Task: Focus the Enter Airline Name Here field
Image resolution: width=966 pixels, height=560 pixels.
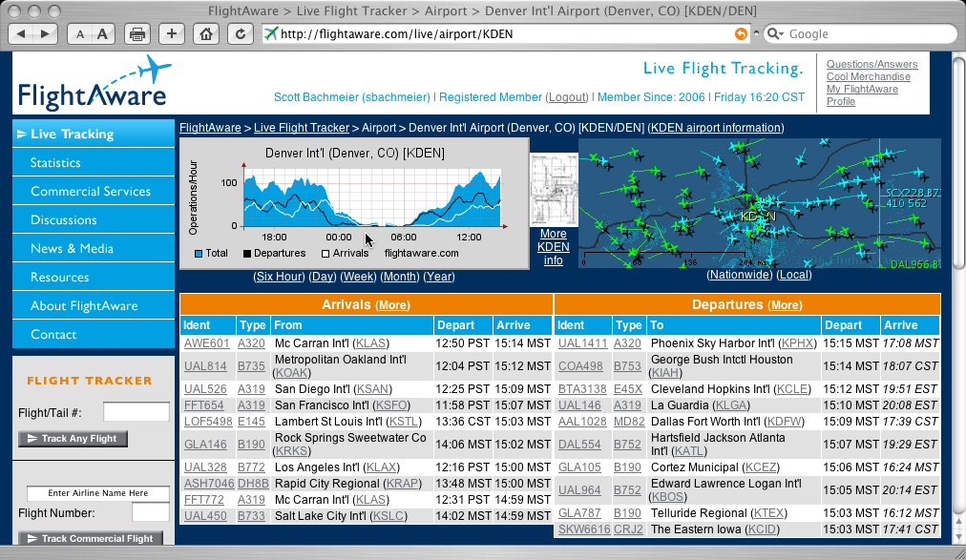Action: pos(98,493)
